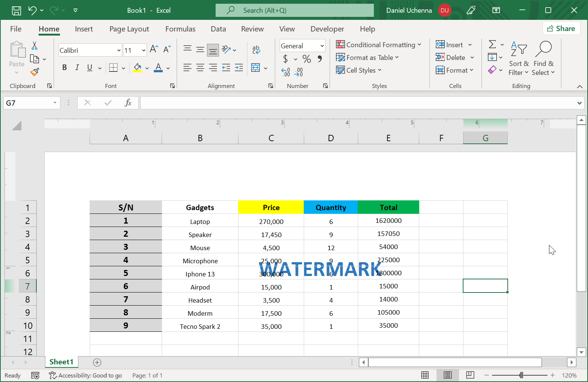Viewport: 588px width, 382px height.
Task: Click the Merge & Center icon
Action: 256,68
